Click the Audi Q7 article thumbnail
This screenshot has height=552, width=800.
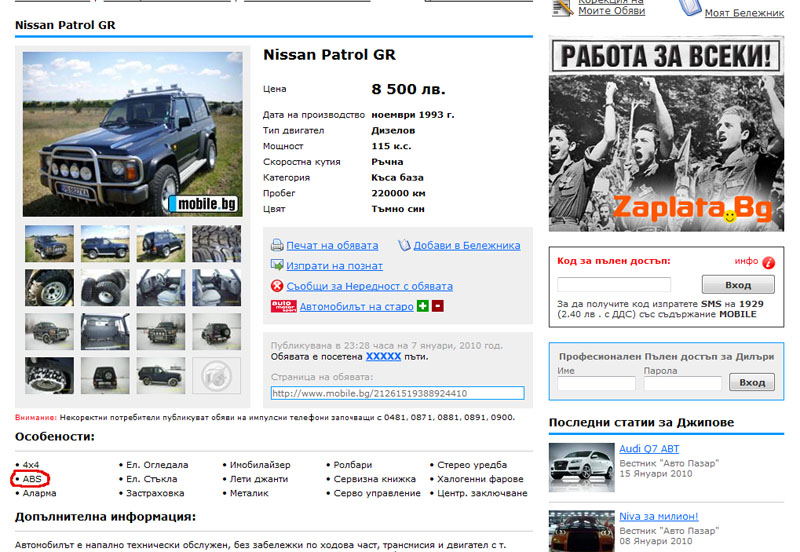coord(582,467)
